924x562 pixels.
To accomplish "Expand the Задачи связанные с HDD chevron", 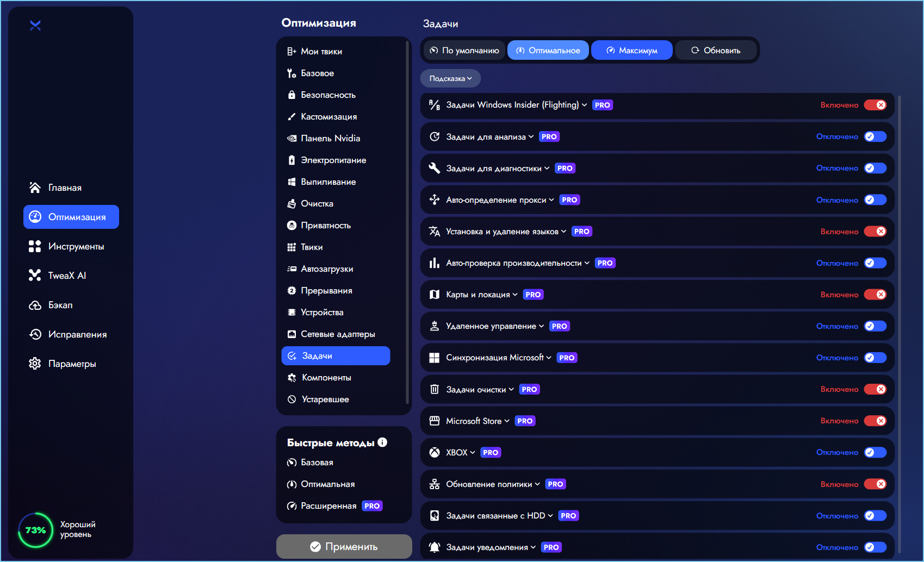I will pyautogui.click(x=550, y=516).
